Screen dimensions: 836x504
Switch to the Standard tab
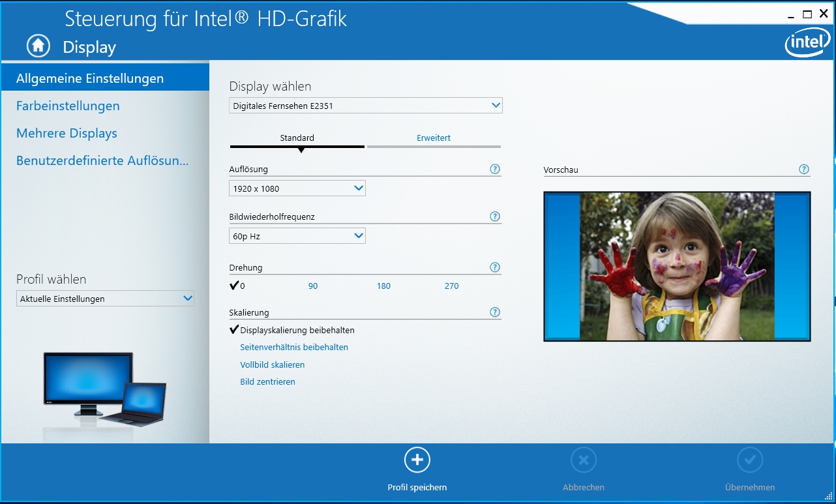tap(297, 138)
